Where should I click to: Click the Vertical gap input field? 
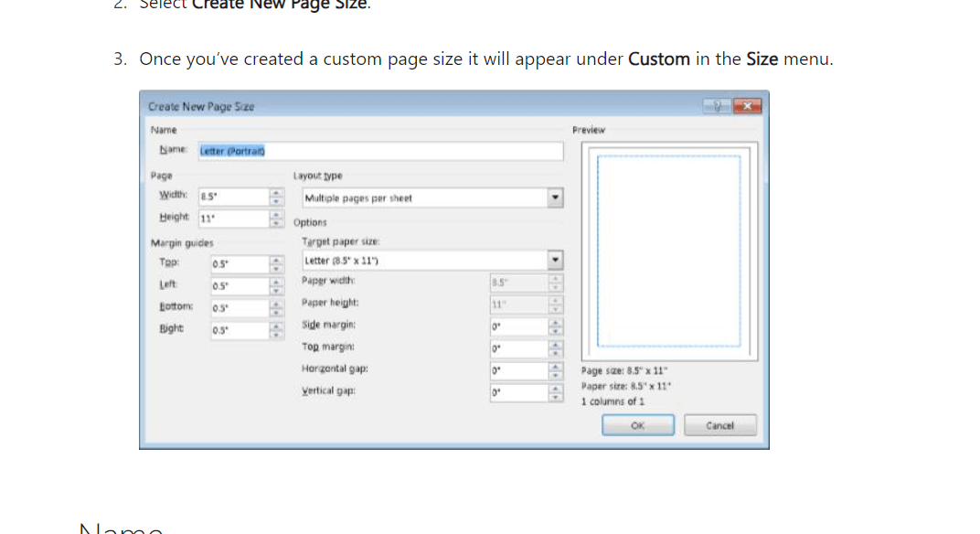point(518,392)
